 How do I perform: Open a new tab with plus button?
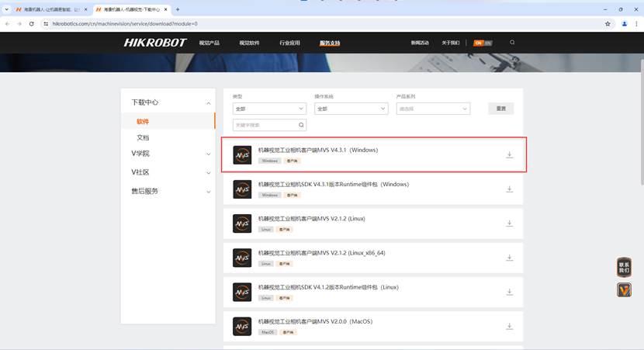178,9
